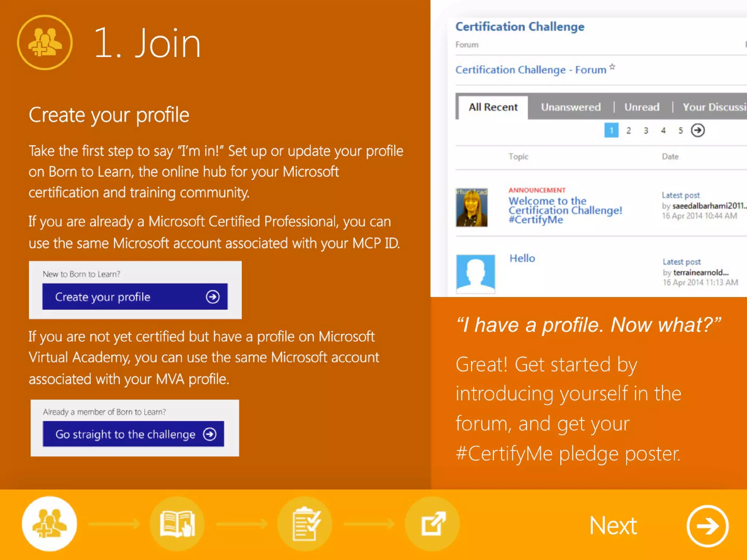Click Latest post label for announcement topic
747x560 pixels.
681,195
